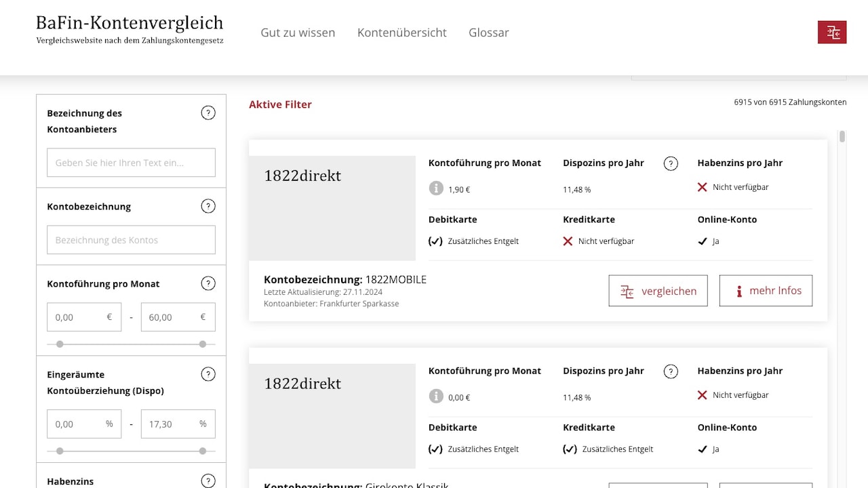Open the BaFin-Kontenvergleich home logo
868x488 pixels.
click(130, 29)
